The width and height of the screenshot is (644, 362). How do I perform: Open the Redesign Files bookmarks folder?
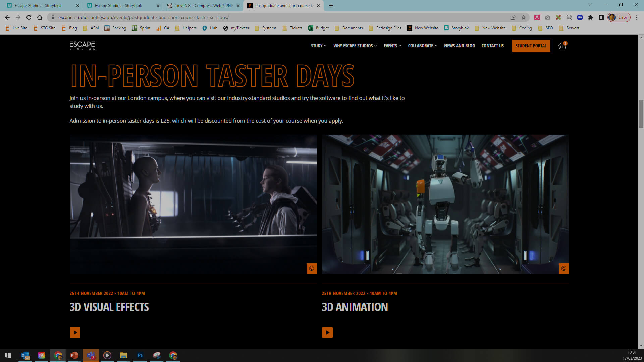(385, 28)
